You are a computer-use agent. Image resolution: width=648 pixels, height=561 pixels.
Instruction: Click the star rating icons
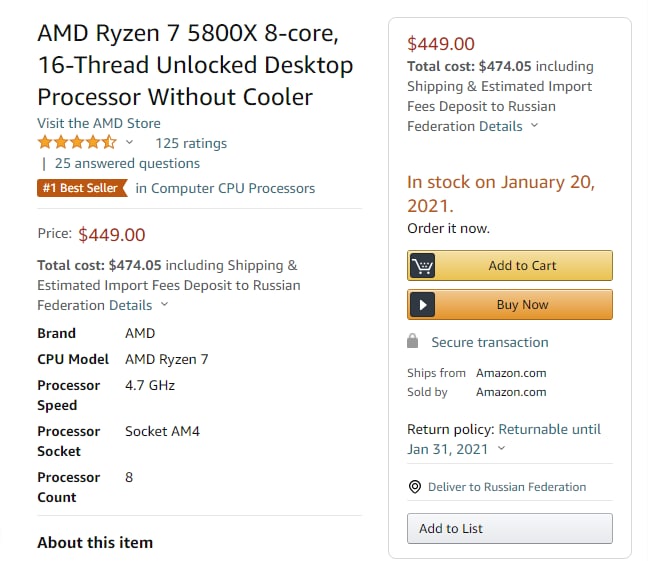tap(77, 143)
